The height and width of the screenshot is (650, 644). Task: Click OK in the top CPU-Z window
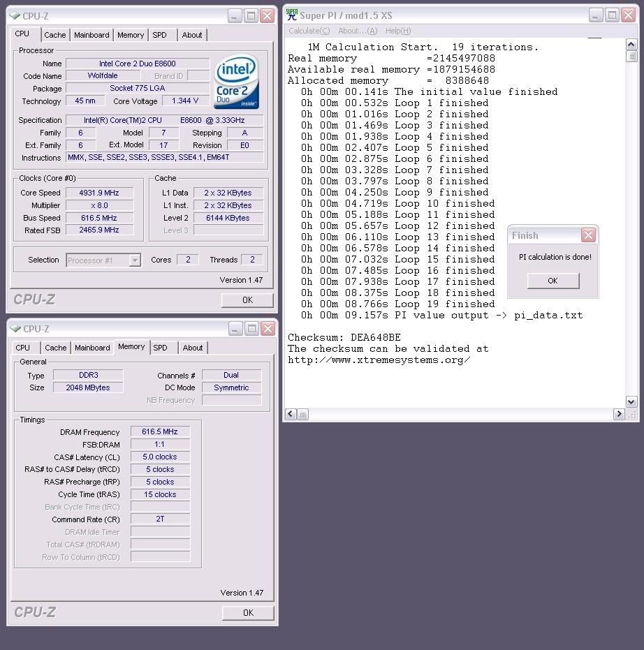click(x=247, y=300)
